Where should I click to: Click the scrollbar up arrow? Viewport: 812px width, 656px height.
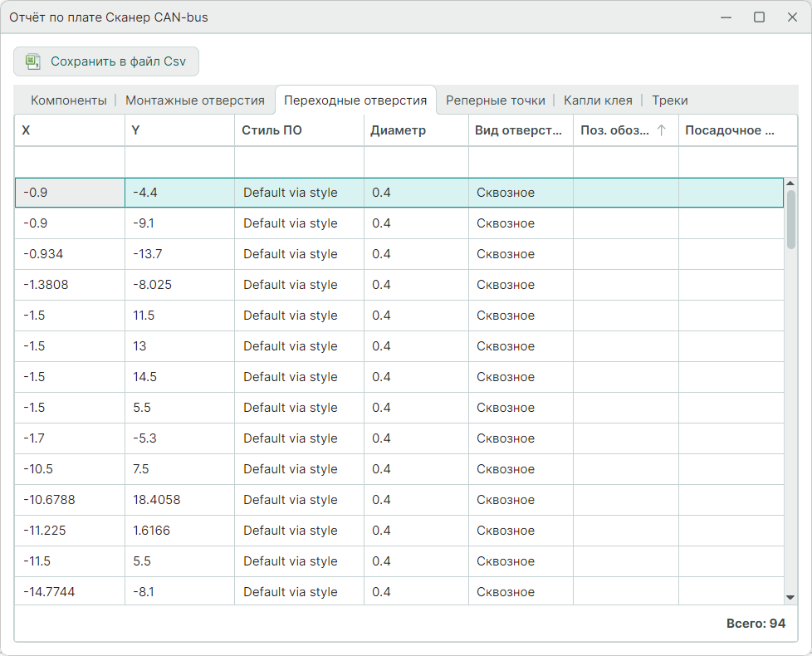pos(790,184)
